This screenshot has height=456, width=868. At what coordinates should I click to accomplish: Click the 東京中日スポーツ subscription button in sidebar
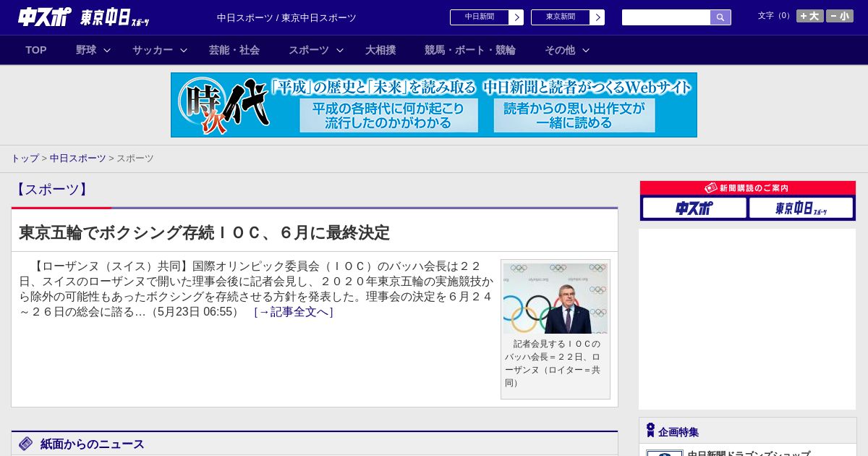point(801,208)
